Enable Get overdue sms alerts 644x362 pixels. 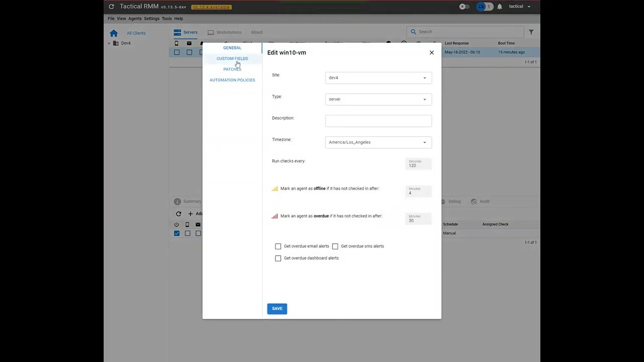pyautogui.click(x=335, y=246)
